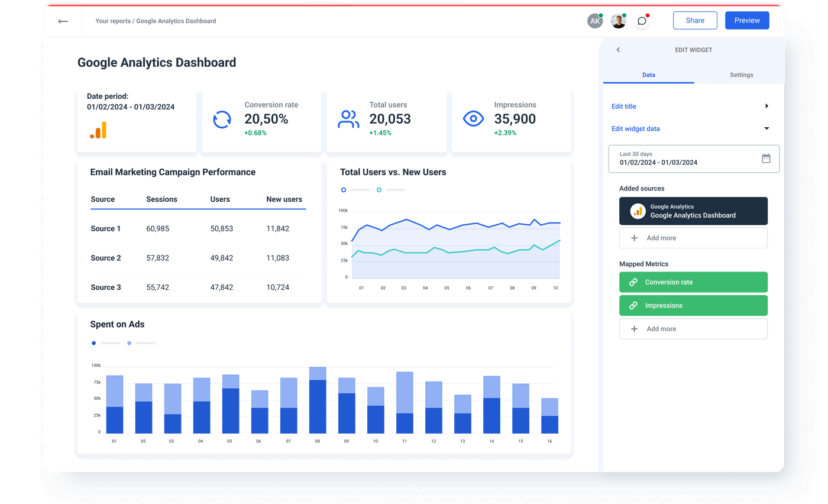Toggle the first legend dot on Spent on Ads
This screenshot has width=828, height=504.
(x=93, y=343)
